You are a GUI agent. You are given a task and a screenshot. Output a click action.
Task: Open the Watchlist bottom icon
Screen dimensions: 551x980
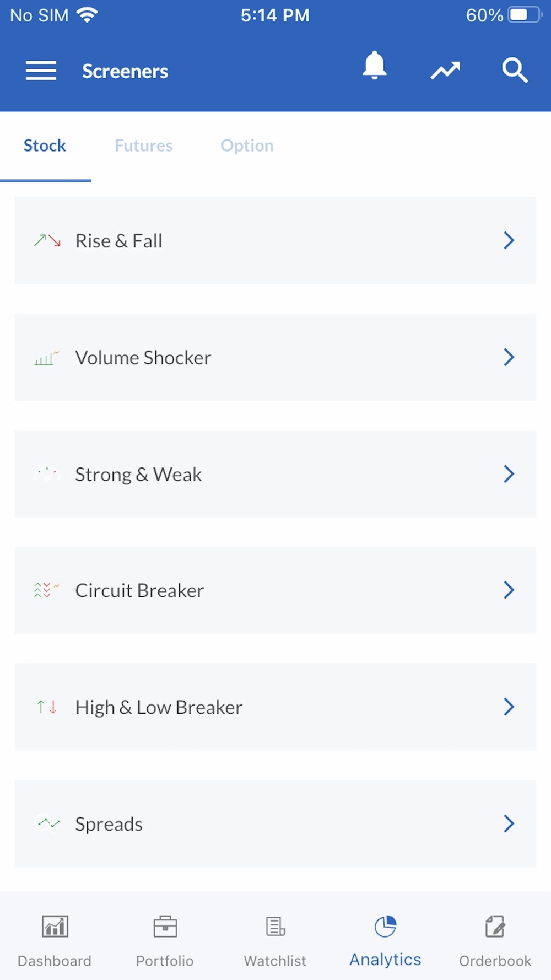pyautogui.click(x=275, y=927)
